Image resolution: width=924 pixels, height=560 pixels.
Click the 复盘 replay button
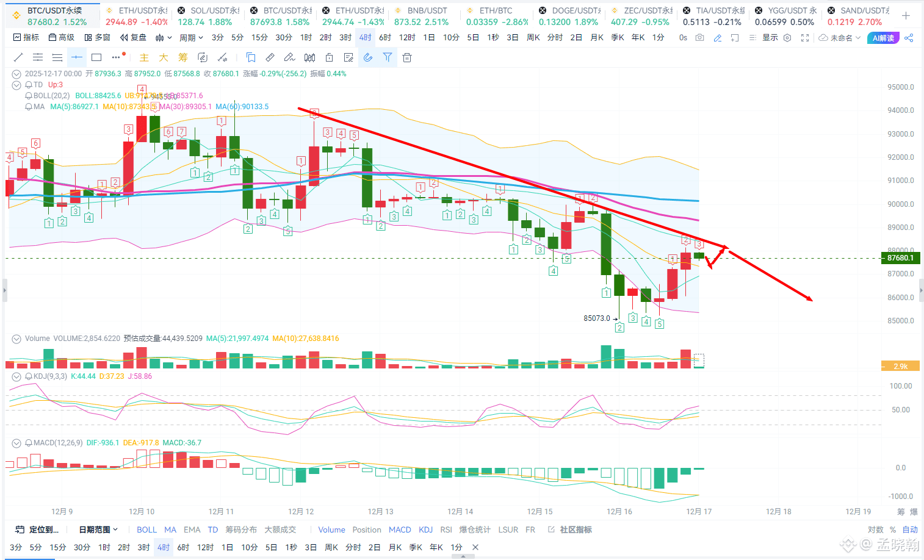[x=134, y=38]
